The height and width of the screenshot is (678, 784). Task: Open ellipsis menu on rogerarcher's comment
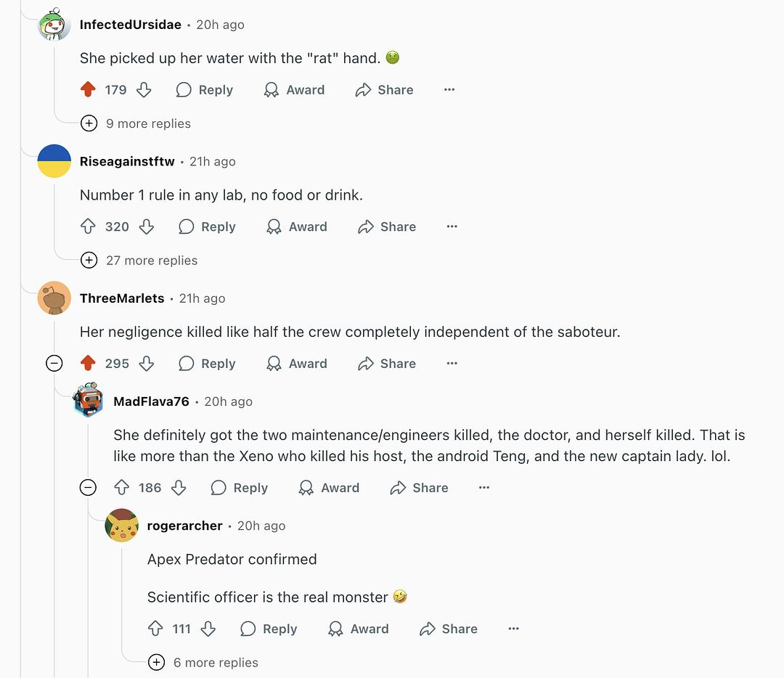(x=513, y=629)
